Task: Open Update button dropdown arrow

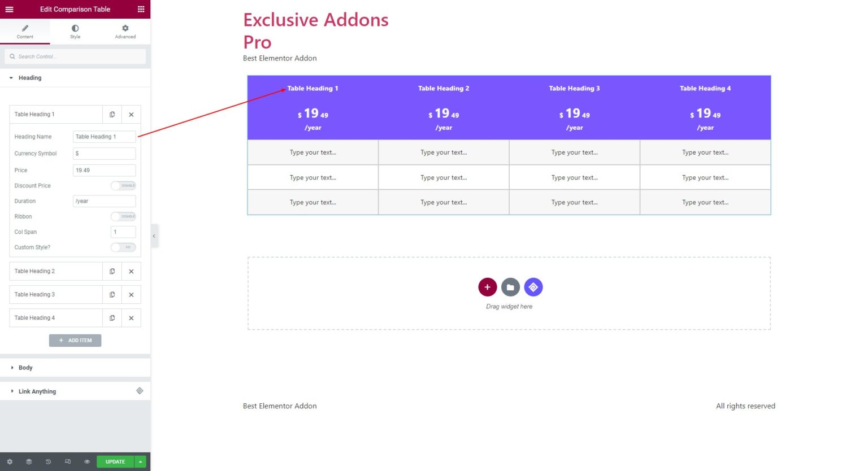Action: tap(139, 461)
